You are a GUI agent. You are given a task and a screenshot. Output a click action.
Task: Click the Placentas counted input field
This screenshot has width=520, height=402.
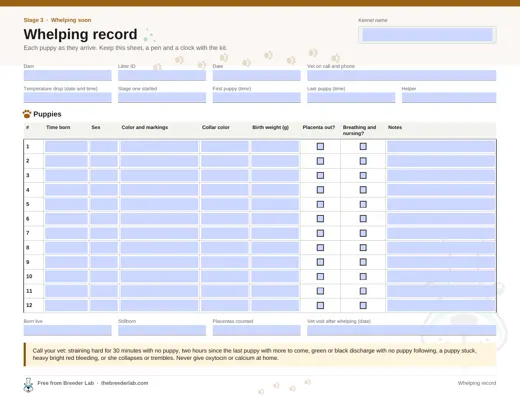click(x=257, y=330)
